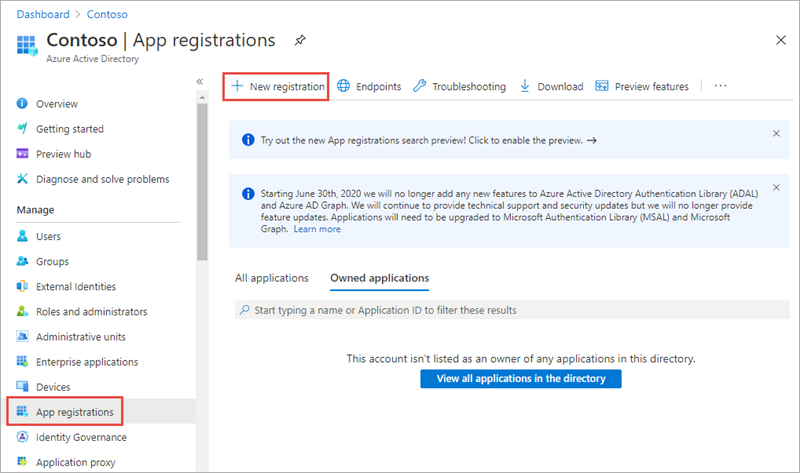
Task: Go to Dashboard breadcrumb
Action: point(43,14)
